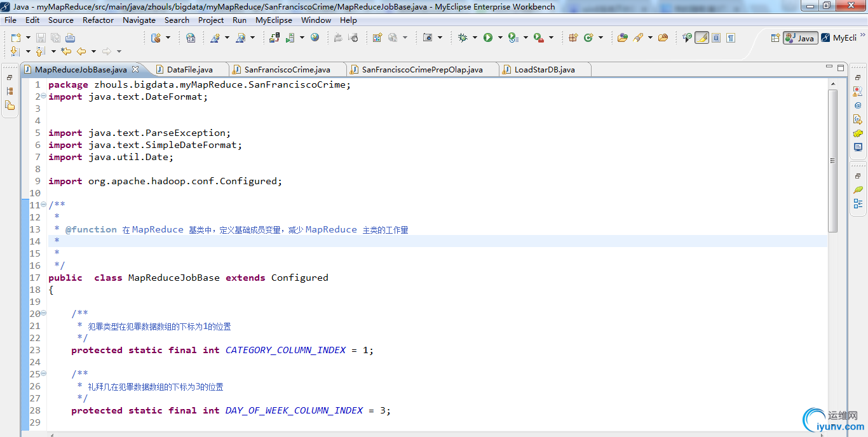Minimize the editor area
This screenshot has height=437, width=868.
829,67
